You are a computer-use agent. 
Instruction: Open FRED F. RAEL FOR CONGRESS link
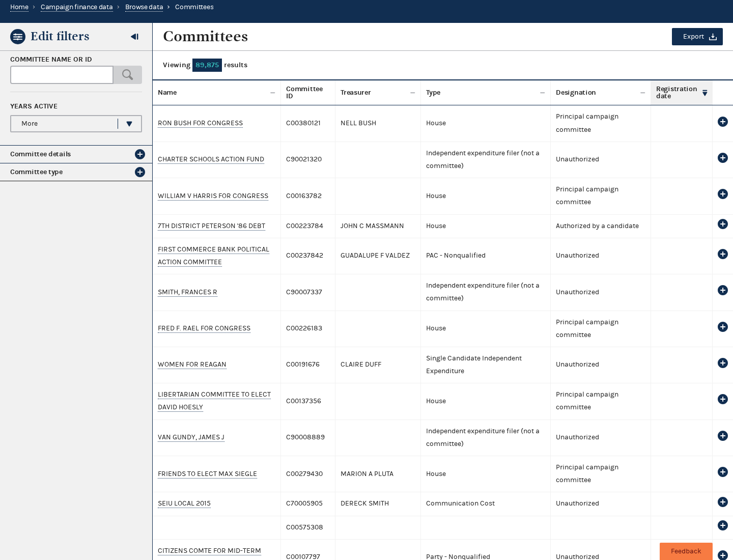click(x=204, y=328)
